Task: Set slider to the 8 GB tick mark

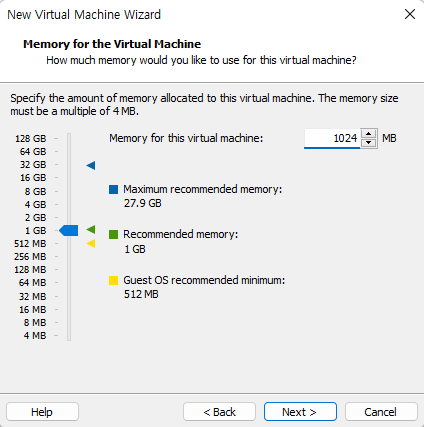Action: click(69, 191)
